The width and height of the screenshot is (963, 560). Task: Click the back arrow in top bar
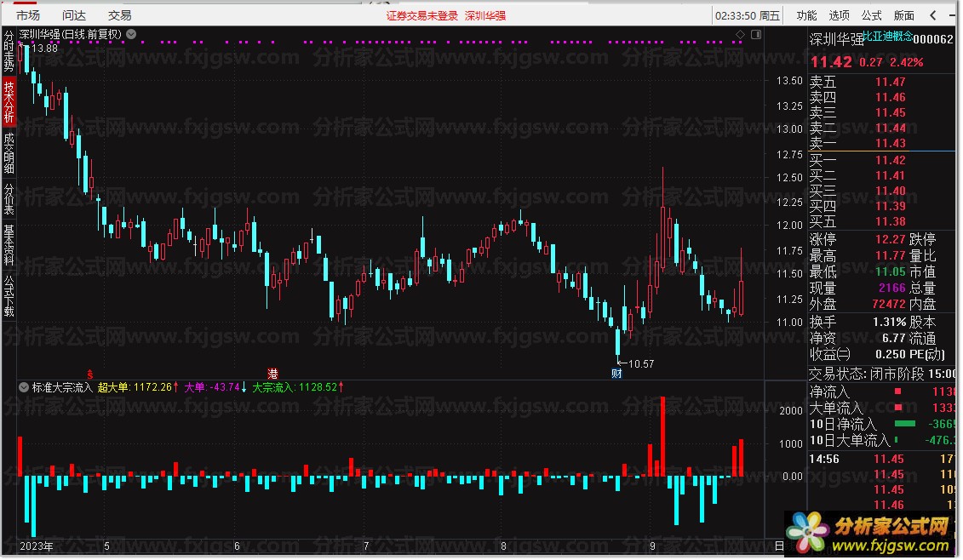pyautogui.click(x=933, y=15)
